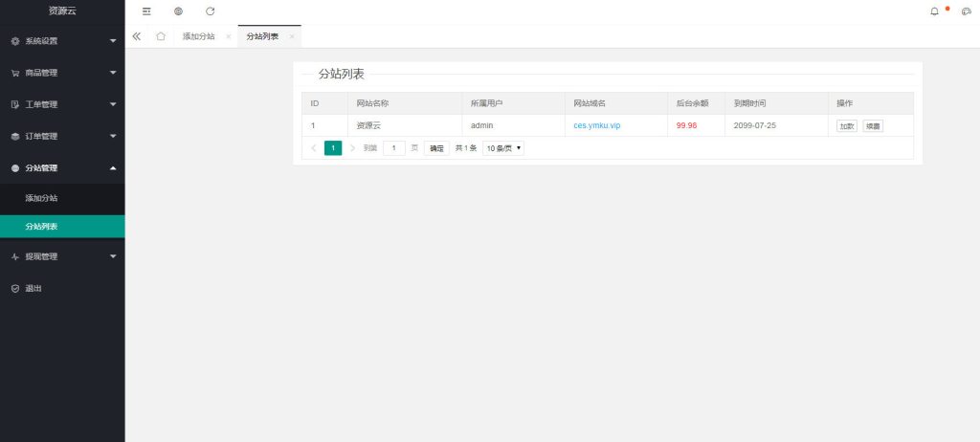Click the 所属用户 column header
The height and width of the screenshot is (442, 980).
(x=487, y=103)
